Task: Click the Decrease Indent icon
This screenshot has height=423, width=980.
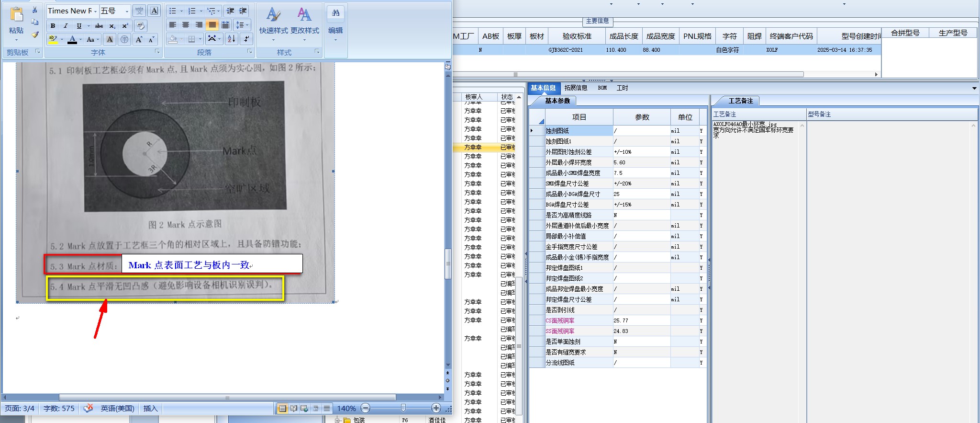Action: pos(230,11)
